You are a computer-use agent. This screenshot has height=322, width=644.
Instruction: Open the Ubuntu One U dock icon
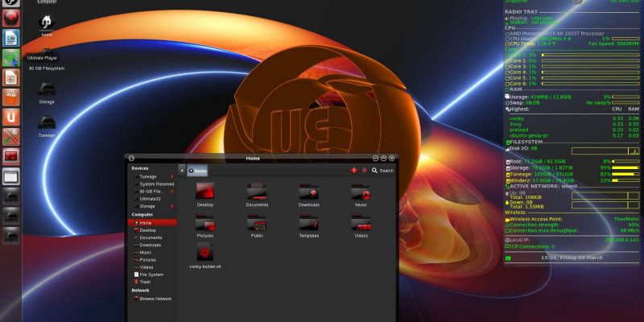tap(11, 117)
